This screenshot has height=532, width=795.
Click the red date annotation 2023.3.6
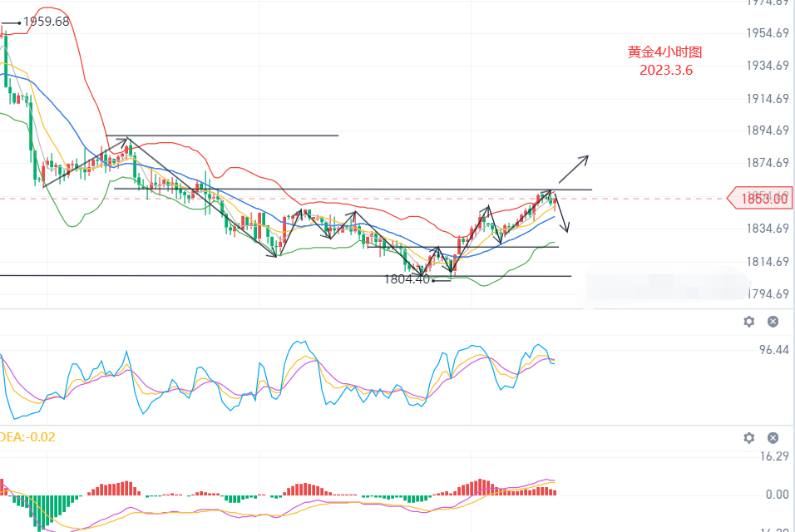tap(666, 71)
